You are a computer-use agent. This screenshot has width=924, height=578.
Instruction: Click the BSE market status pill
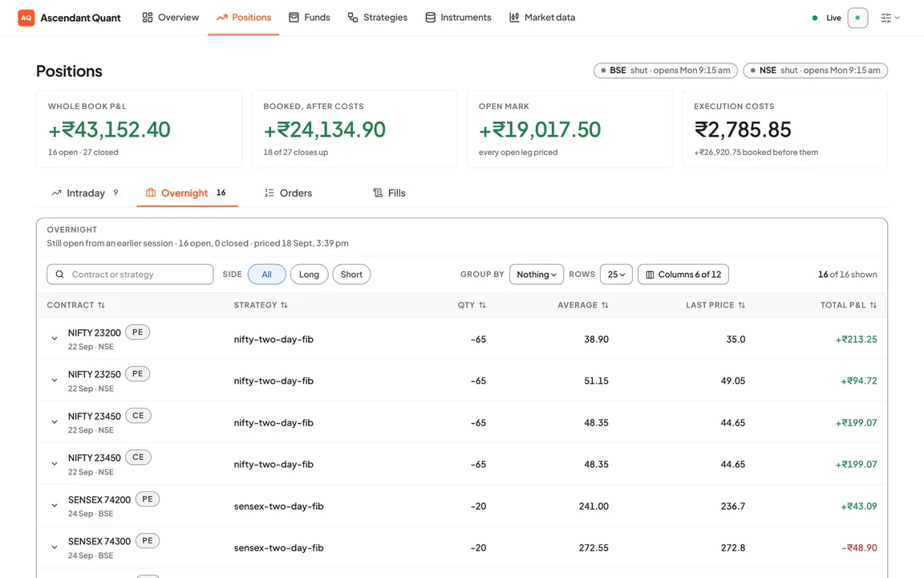click(x=665, y=70)
